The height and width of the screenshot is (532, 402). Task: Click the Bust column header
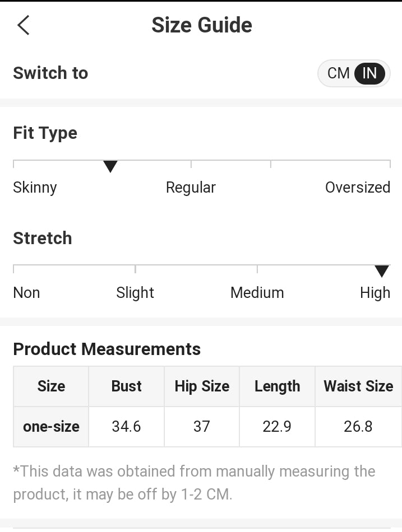click(126, 386)
